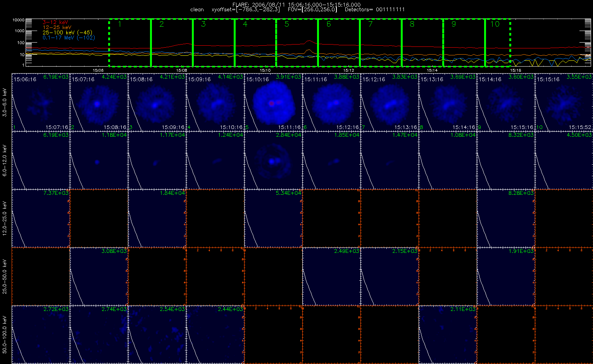Click the peak value '7.37E+03'
This screenshot has height=364, width=593.
[x=56, y=193]
